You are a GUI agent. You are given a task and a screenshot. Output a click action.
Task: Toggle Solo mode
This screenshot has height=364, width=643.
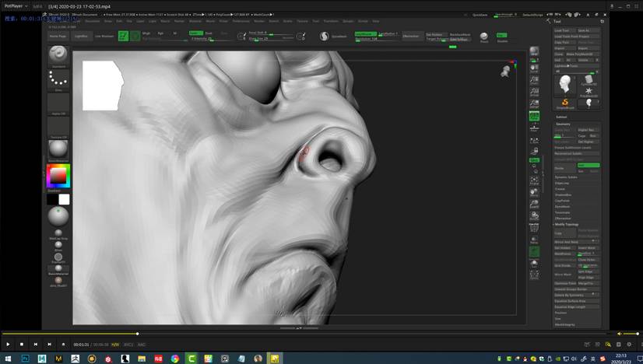click(x=534, y=264)
